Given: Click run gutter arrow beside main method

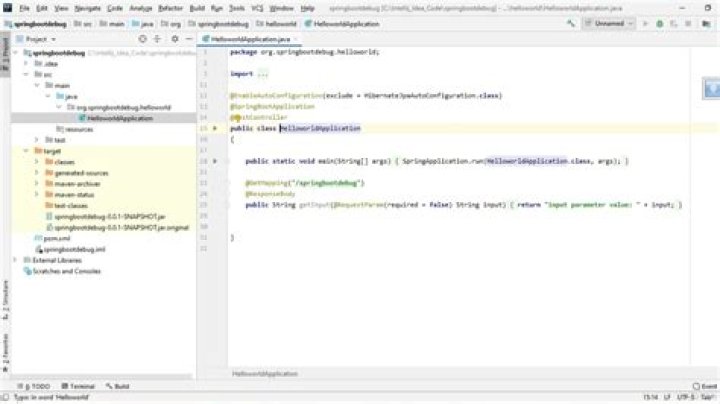Looking at the screenshot, I should (215, 160).
